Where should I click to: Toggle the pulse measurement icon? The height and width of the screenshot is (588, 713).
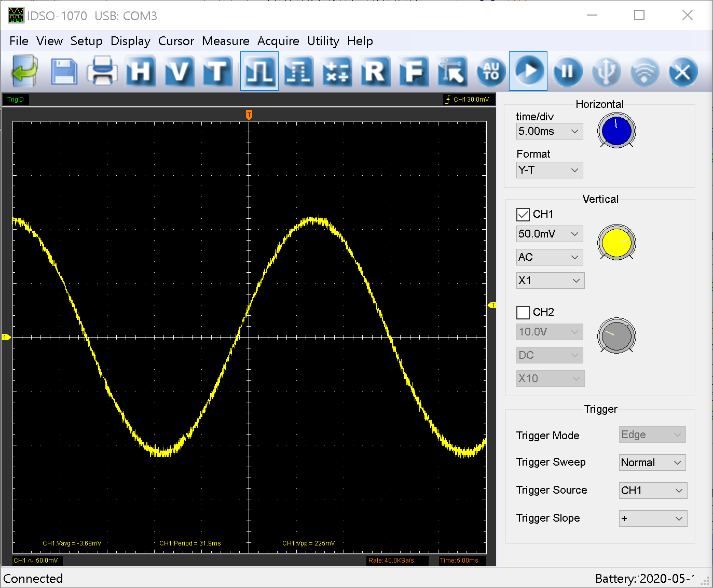pyautogui.click(x=259, y=71)
